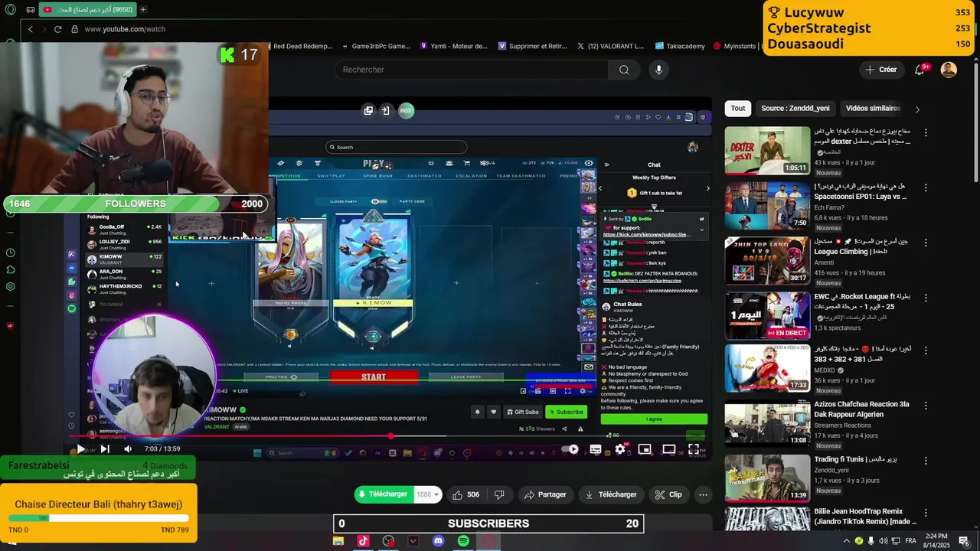
Task: Toggle YouTube autoplay switch
Action: click(570, 449)
